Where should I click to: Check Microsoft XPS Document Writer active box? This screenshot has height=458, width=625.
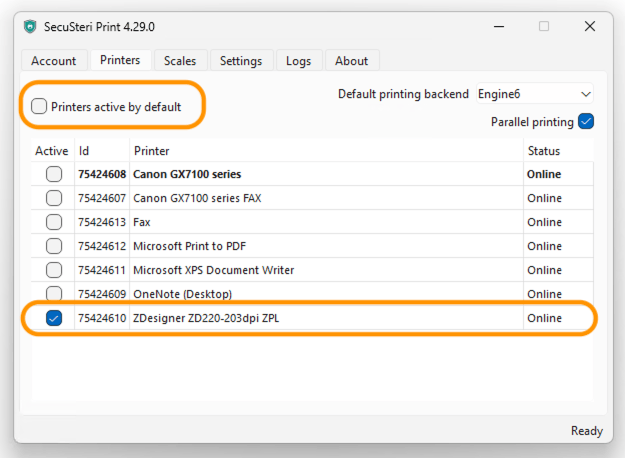tap(54, 270)
